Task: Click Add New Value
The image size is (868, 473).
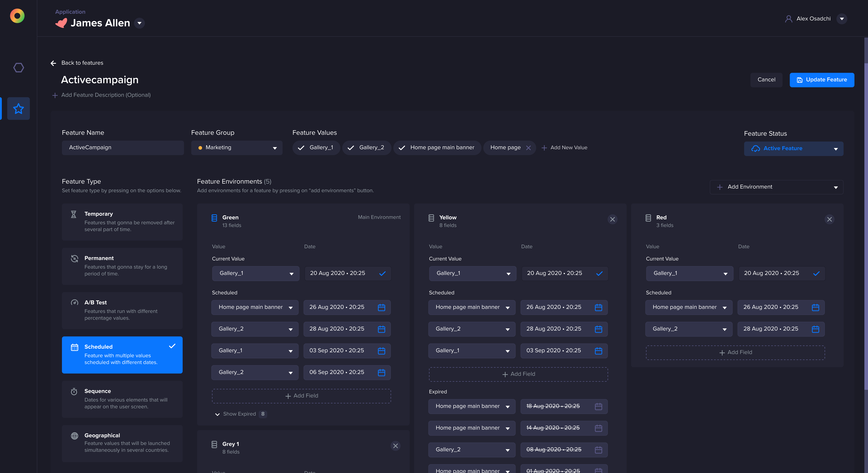Action: 564,148
